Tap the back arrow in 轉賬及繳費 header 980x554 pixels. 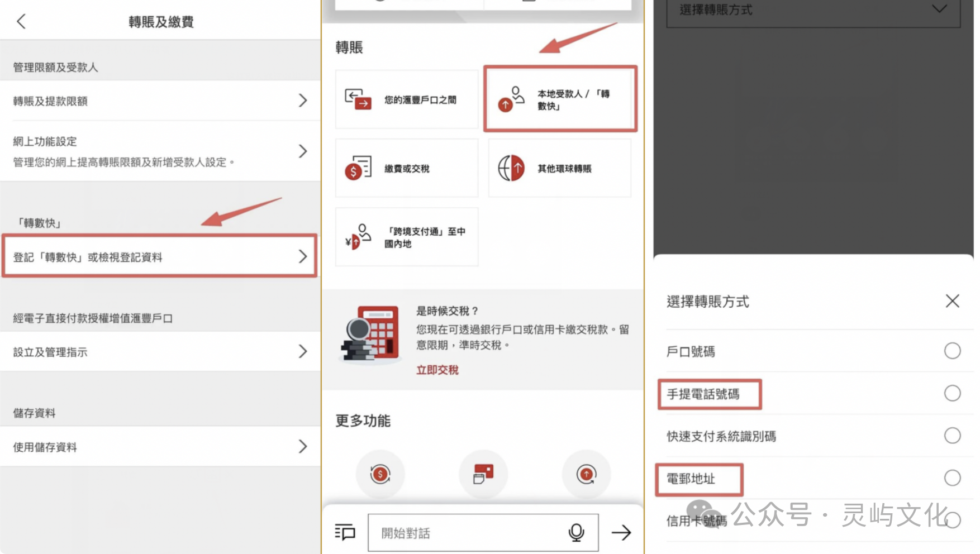(x=21, y=22)
